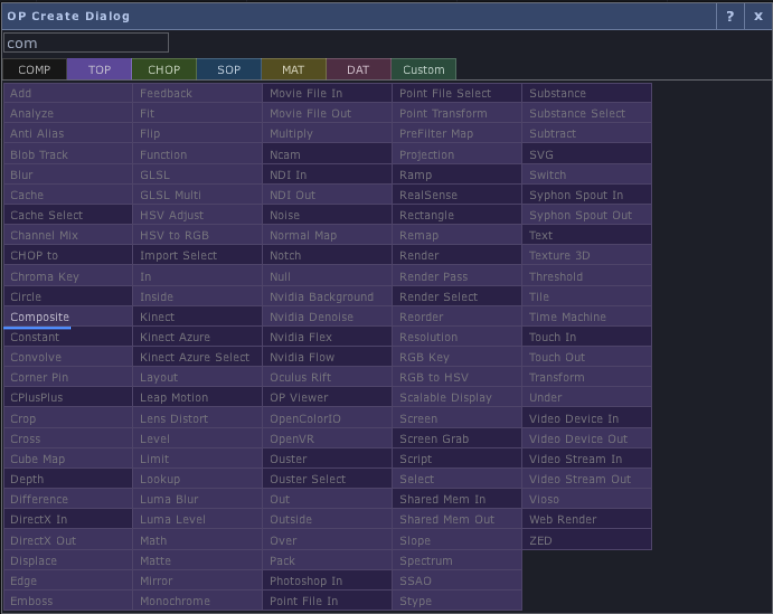Image resolution: width=773 pixels, height=614 pixels.
Task: Pick the Ramp operator
Action: point(457,175)
